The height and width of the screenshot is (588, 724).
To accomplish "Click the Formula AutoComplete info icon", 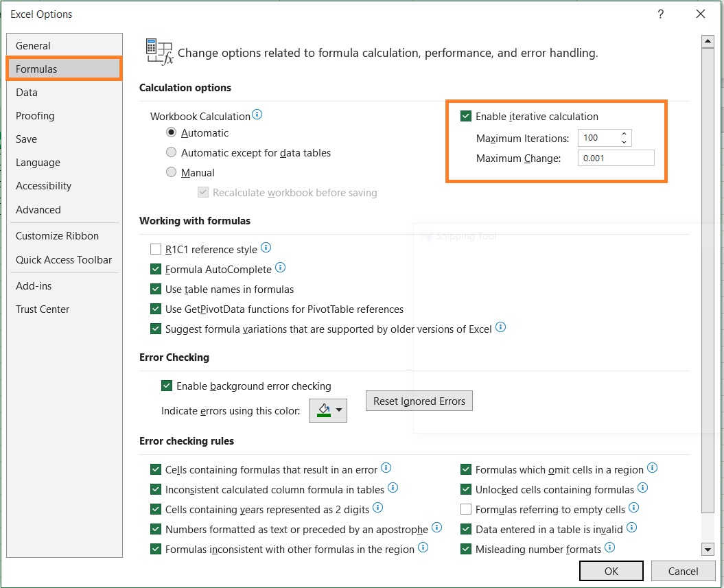I will tap(280, 268).
